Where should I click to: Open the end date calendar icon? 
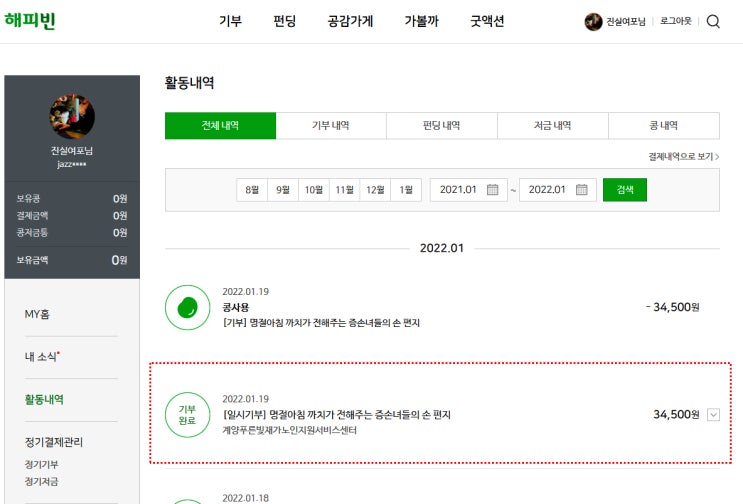[581, 189]
